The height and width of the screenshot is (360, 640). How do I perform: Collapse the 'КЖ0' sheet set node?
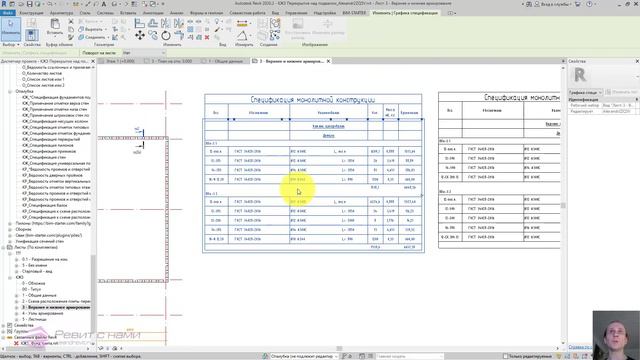pyautogui.click(x=10, y=277)
